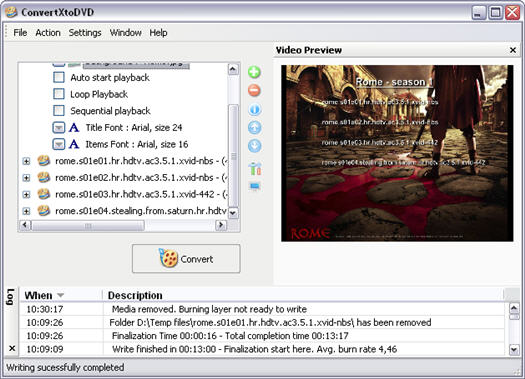The height and width of the screenshot is (379, 525).
Task: Open Items Font dropdown
Action: 59,144
